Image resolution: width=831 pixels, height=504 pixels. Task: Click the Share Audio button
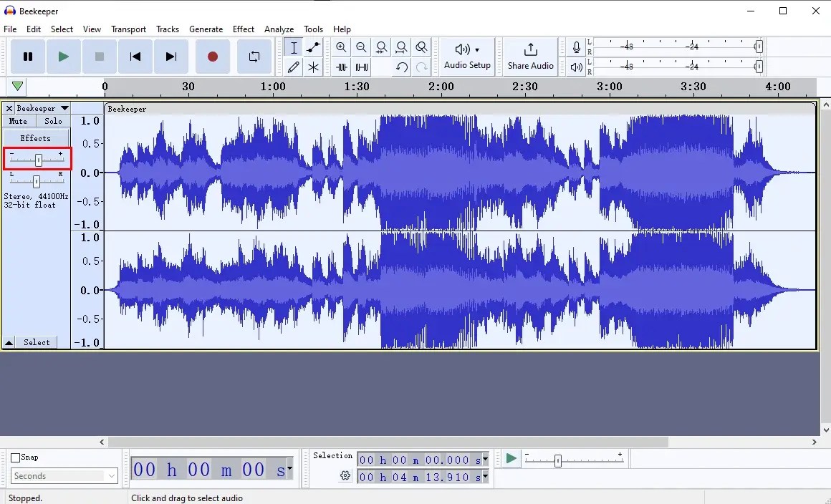coord(530,57)
